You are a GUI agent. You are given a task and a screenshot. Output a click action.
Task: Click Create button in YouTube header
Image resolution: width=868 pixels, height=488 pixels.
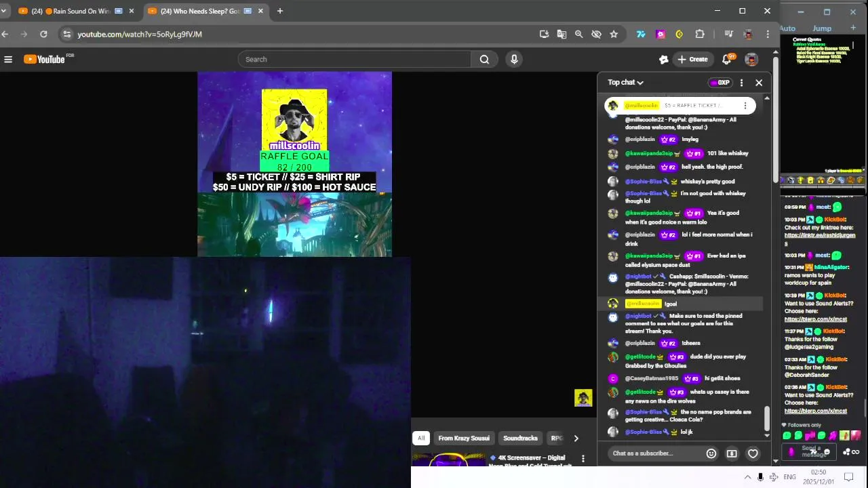click(x=692, y=60)
